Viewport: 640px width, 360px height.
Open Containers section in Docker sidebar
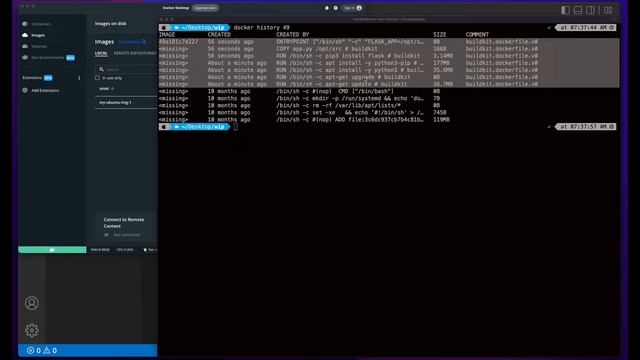[x=37, y=24]
